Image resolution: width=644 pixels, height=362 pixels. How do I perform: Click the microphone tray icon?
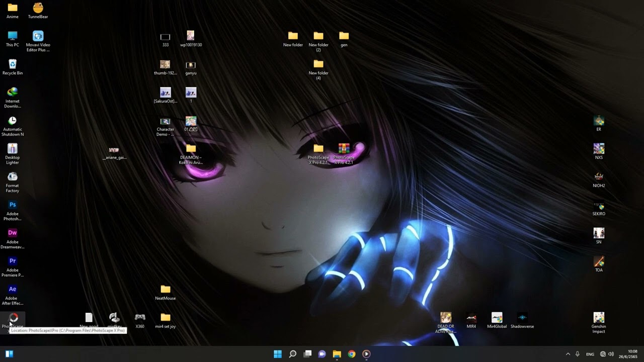[x=578, y=354]
